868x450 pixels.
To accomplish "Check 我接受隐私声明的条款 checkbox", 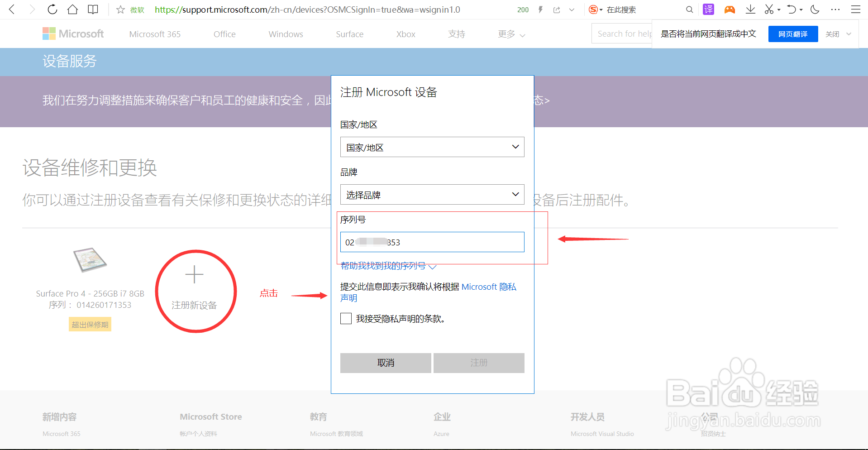I will pos(346,319).
